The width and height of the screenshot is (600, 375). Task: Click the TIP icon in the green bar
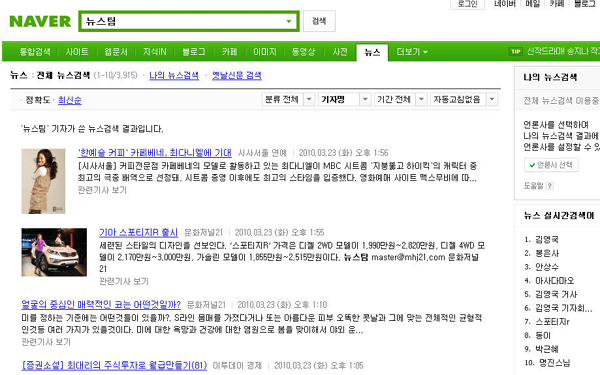coord(515,51)
